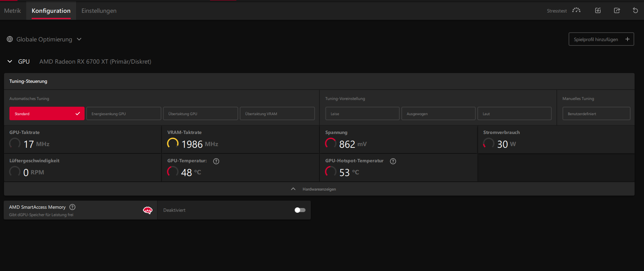Viewport: 644px width, 271px height.
Task: Click the AMD Radeon RX 6700 XT label
Action: [95, 62]
